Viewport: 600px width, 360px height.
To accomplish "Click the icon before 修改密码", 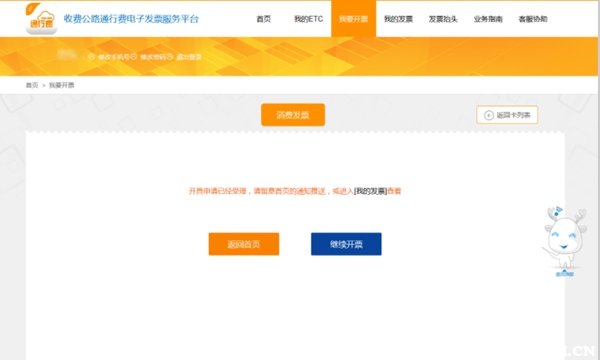I will click(x=134, y=57).
